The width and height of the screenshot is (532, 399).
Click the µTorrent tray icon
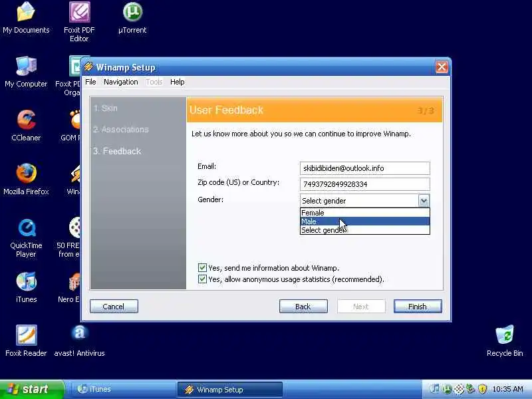447,389
